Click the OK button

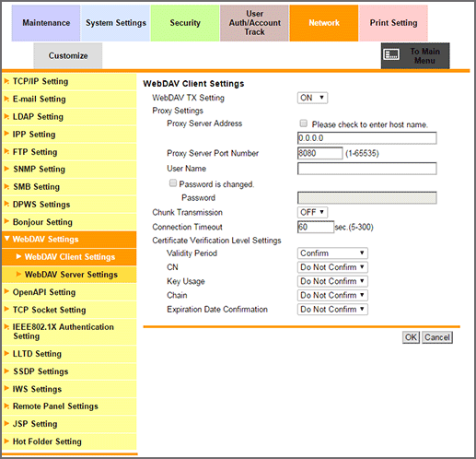click(x=411, y=337)
